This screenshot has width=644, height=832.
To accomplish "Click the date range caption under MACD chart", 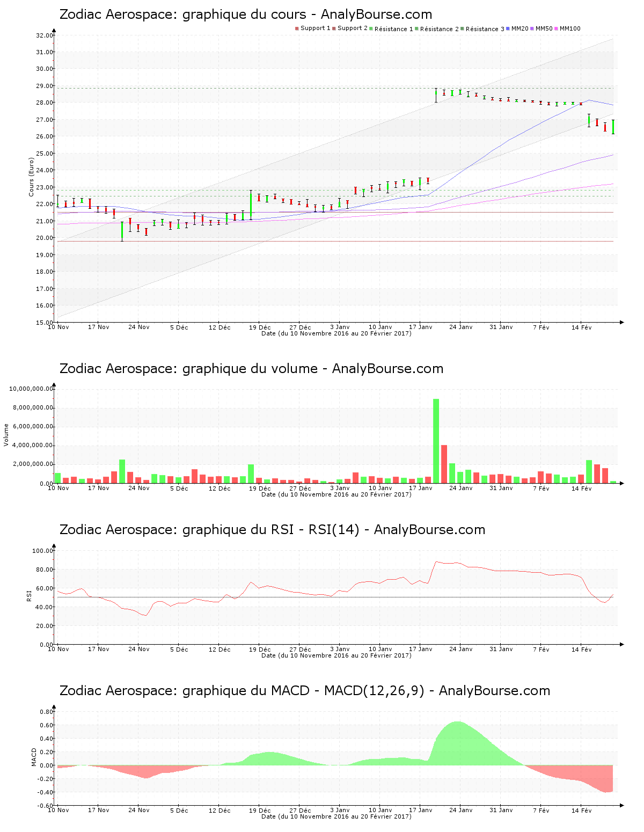I will [336, 816].
